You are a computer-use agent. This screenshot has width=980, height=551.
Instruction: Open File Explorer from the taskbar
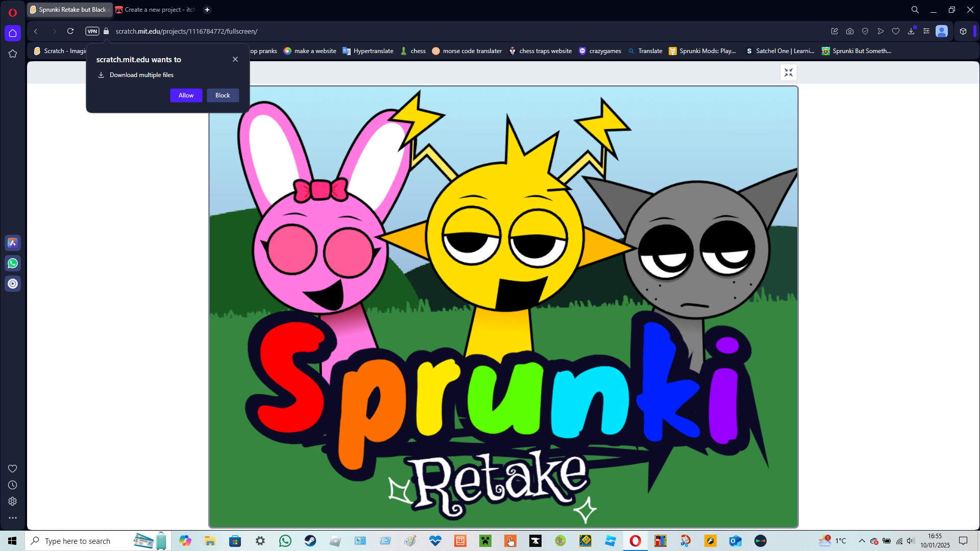coord(210,541)
